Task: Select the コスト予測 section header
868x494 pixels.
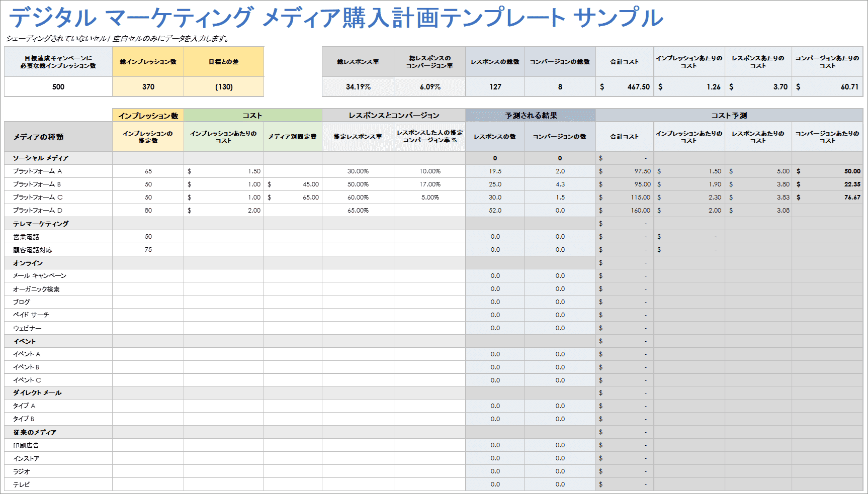Action: [x=729, y=116]
